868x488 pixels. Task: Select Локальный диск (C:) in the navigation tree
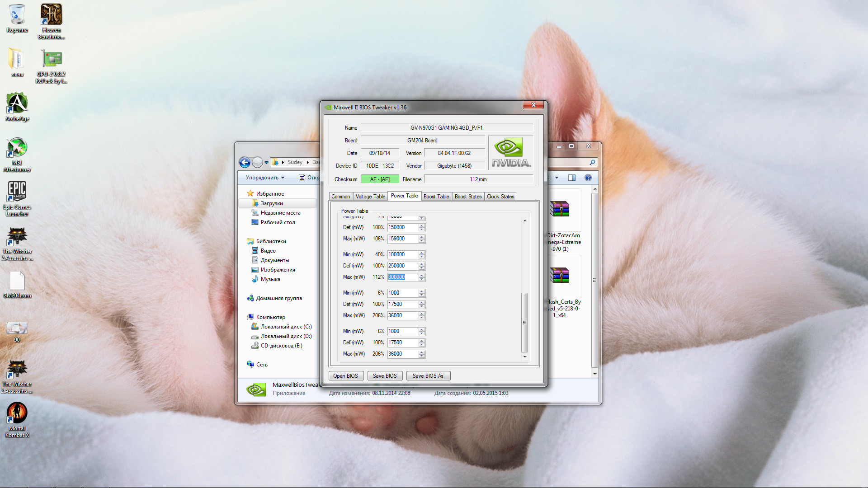coord(286,327)
